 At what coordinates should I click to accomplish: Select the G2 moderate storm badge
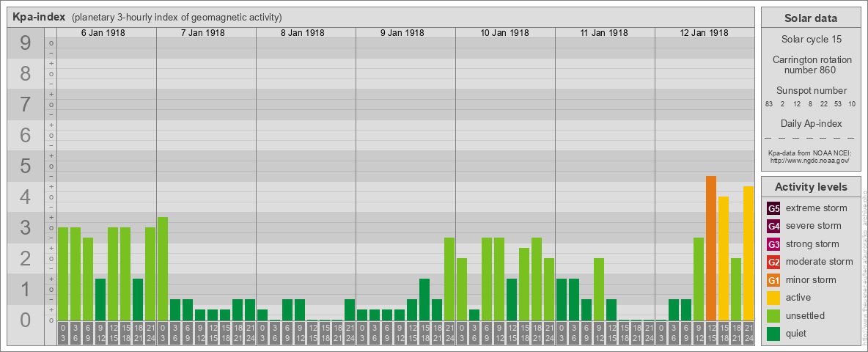tap(773, 262)
